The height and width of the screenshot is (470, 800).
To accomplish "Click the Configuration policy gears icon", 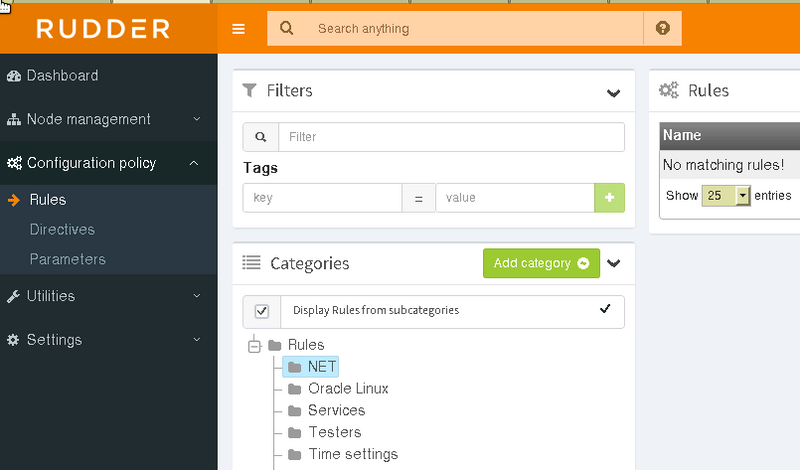I will pyautogui.click(x=14, y=163).
